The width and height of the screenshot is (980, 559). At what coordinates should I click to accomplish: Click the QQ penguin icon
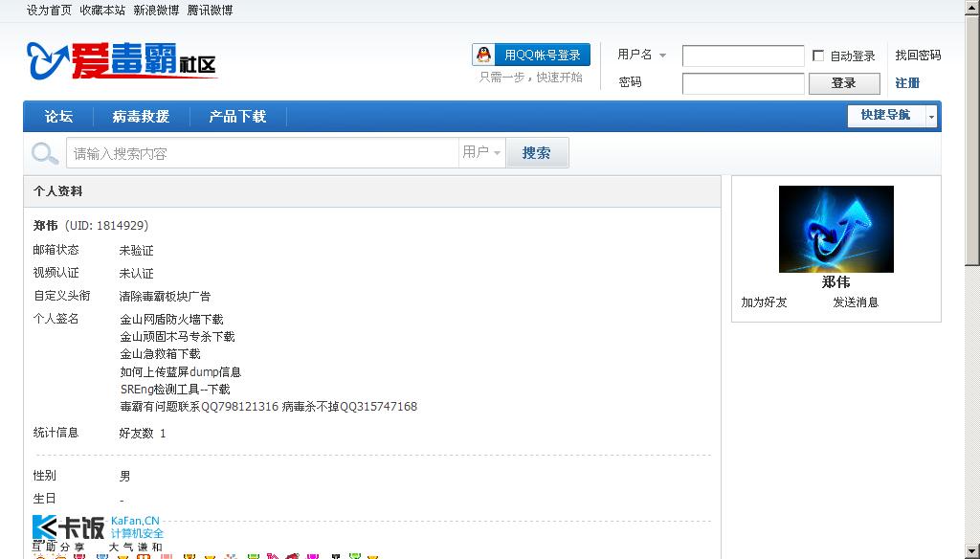pos(483,55)
